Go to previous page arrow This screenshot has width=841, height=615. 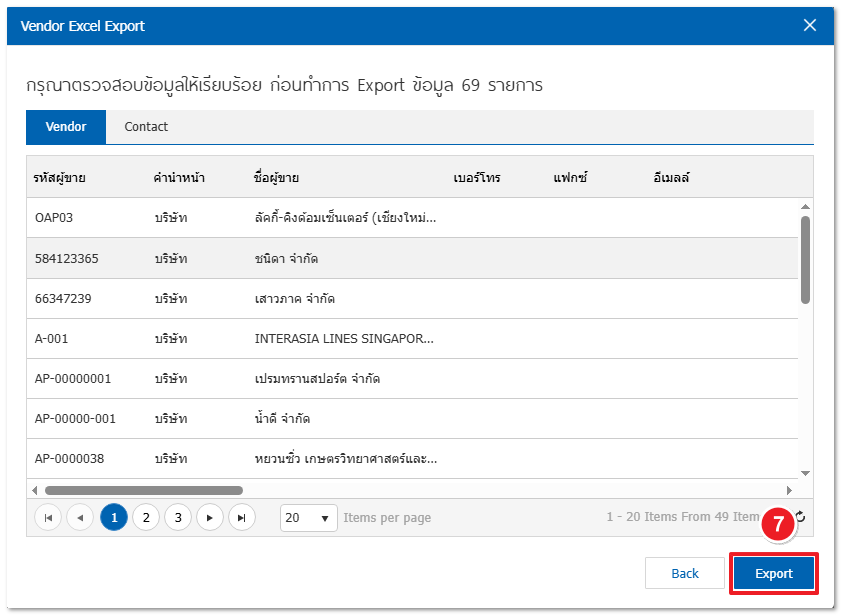pyautogui.click(x=80, y=517)
